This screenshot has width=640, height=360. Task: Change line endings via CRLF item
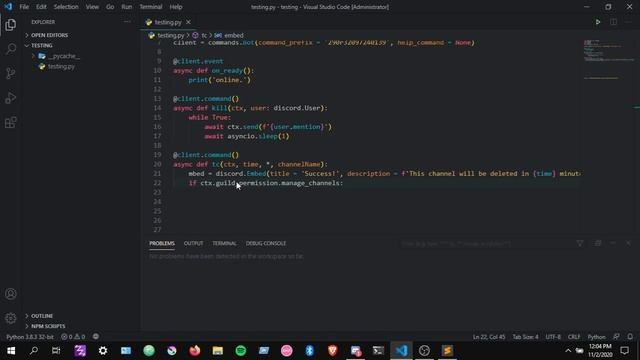[573, 337]
